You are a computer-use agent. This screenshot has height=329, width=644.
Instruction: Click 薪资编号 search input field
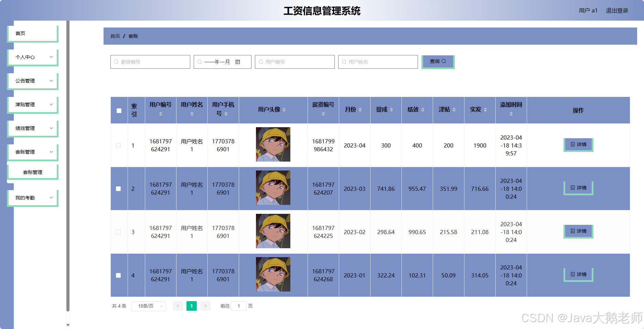tap(150, 62)
